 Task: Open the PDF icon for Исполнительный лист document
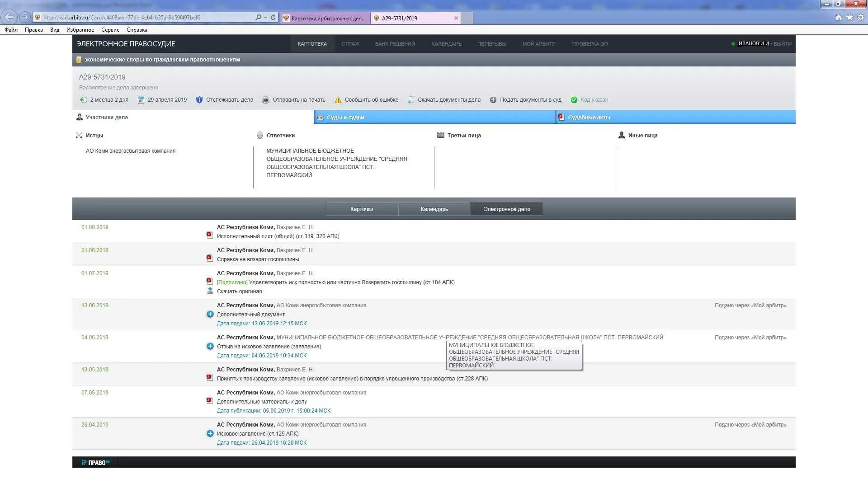(209, 235)
